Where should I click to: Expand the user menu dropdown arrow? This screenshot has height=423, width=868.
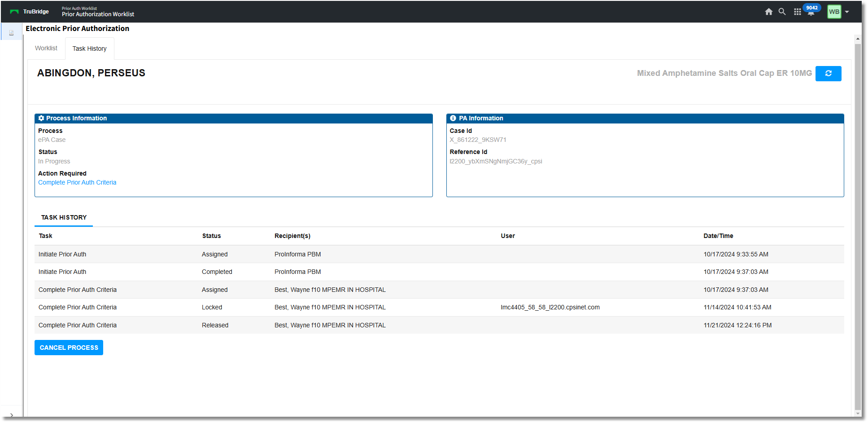(x=847, y=12)
